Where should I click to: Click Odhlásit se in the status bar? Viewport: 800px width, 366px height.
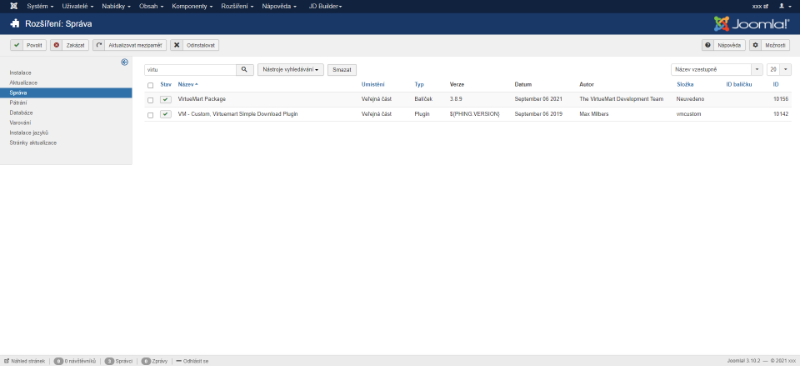pyautogui.click(x=192, y=361)
